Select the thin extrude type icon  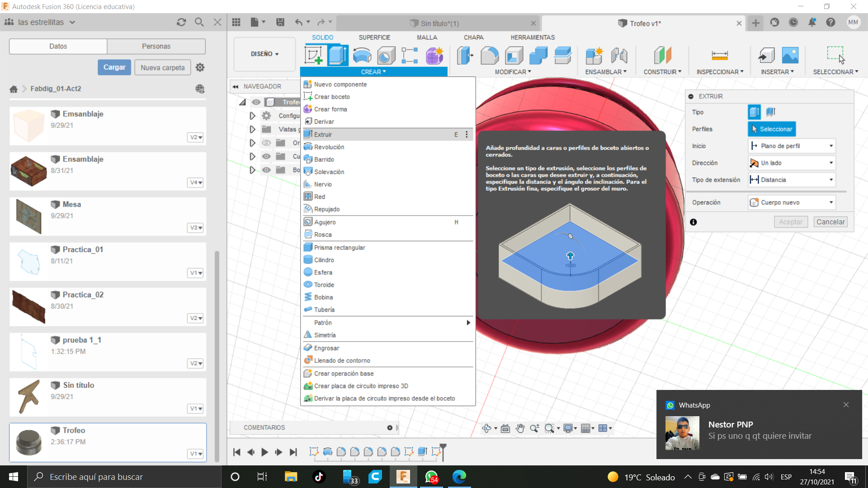771,112
